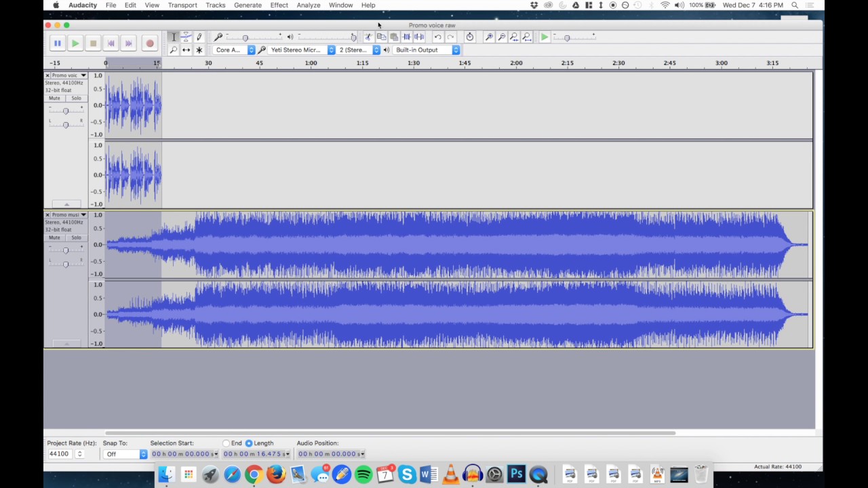
Task: Open the Tracks menu
Action: coord(216,5)
